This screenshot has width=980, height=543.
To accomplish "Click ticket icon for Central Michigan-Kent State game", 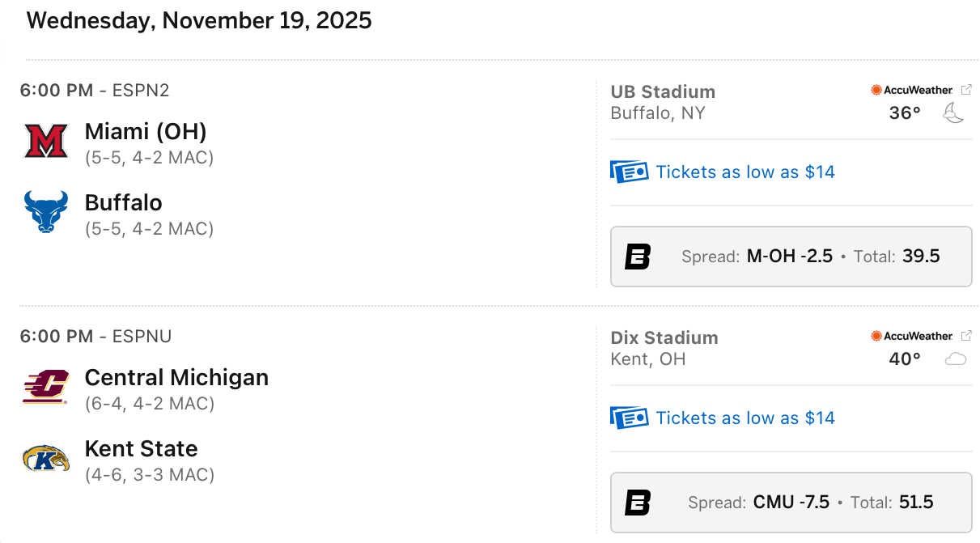I will [x=629, y=418].
